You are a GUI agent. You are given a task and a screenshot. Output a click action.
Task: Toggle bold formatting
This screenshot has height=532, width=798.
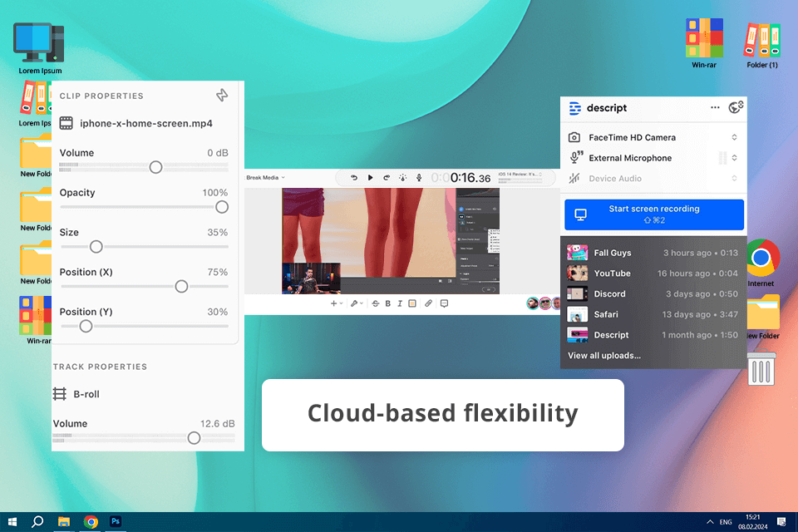[388, 303]
